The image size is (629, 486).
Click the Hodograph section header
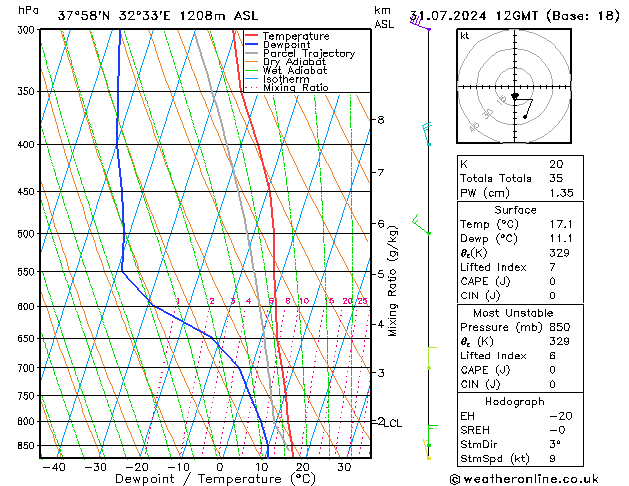[515, 402]
